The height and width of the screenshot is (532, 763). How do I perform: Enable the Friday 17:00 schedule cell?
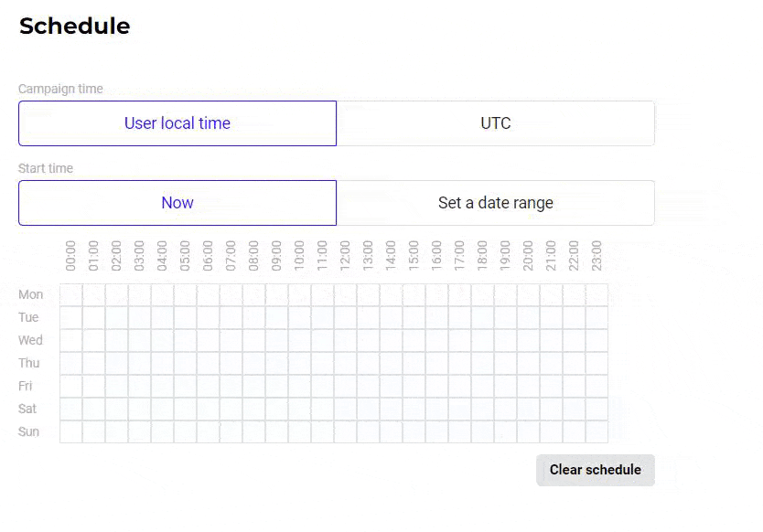click(x=460, y=387)
